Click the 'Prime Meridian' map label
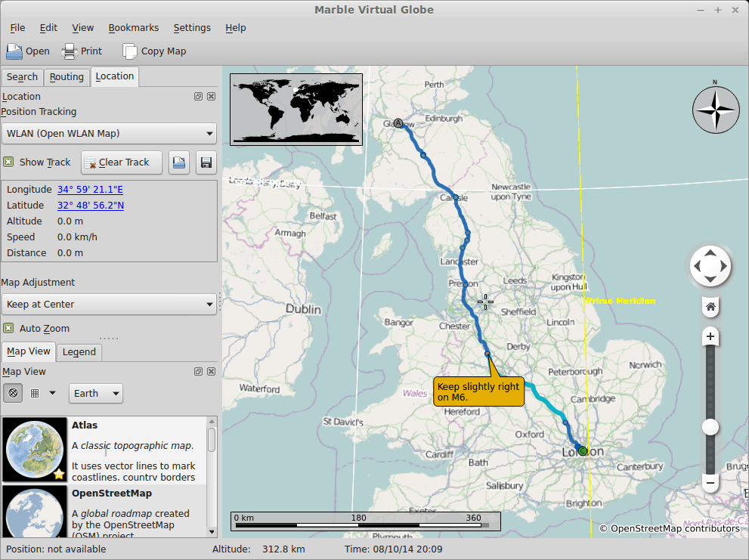 (621, 301)
